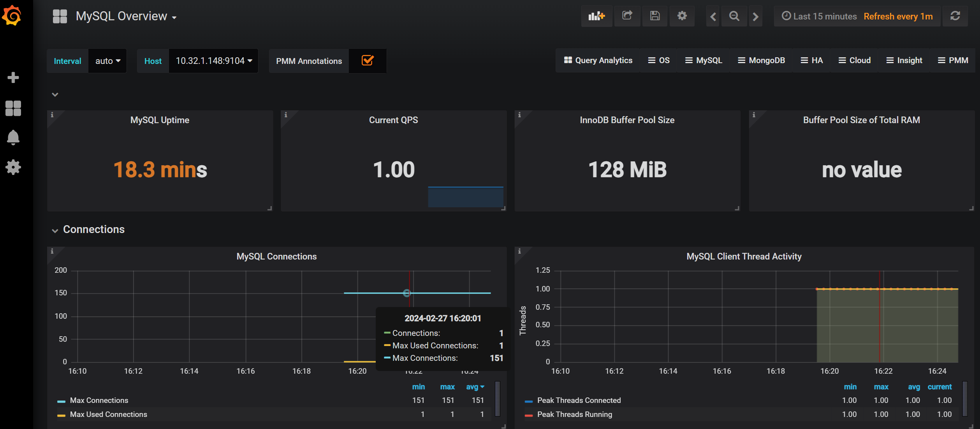980x429 pixels.
Task: Save the dashboard with disk icon
Action: tap(655, 16)
